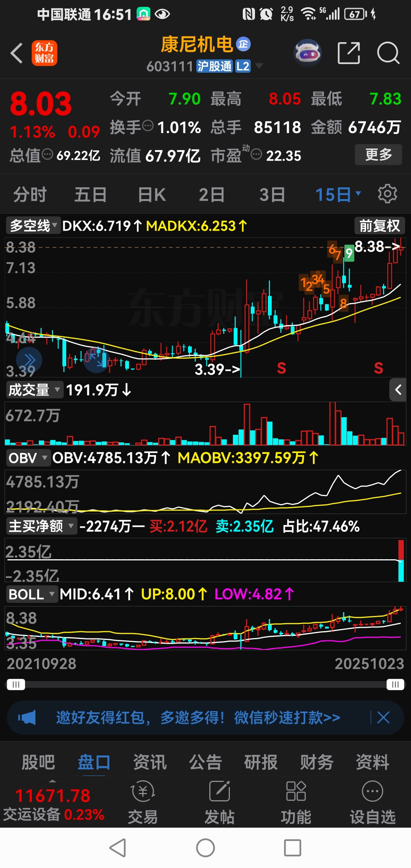The image size is (411, 868).
Task: Open 成交量 indicator dropdown
Action: tap(34, 390)
